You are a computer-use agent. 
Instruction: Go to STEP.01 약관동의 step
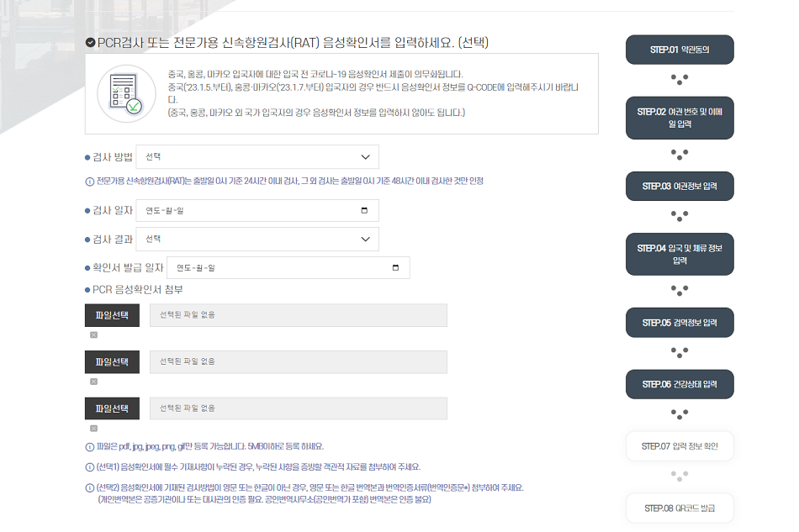coord(680,50)
